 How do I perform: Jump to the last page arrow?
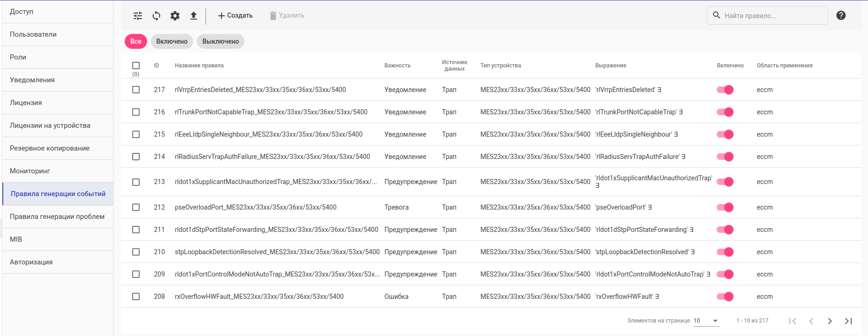pos(848,321)
